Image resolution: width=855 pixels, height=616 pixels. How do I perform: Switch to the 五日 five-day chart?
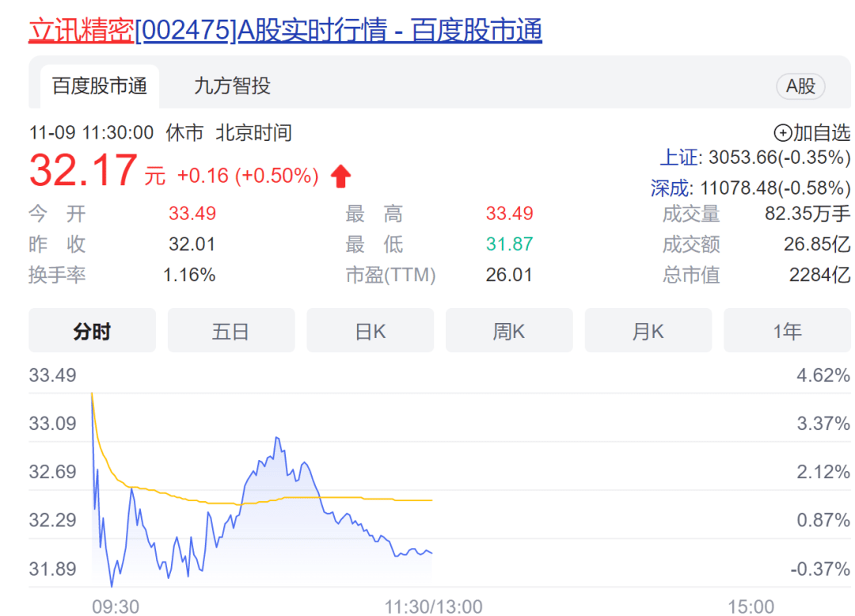(x=231, y=330)
